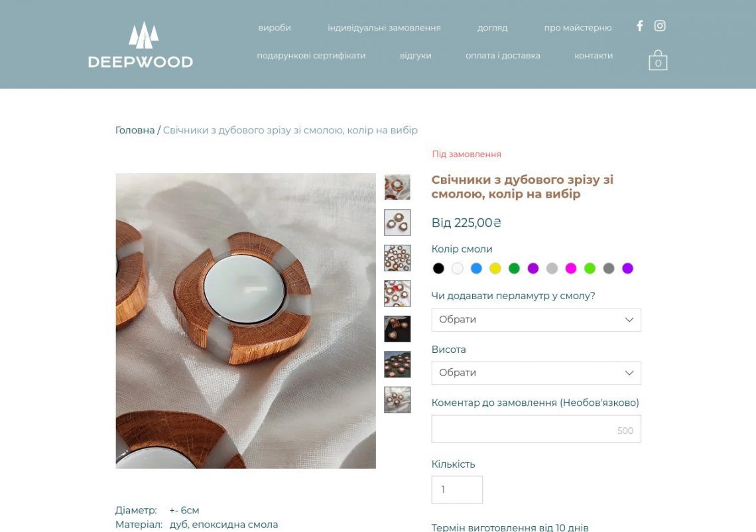The width and height of the screenshot is (756, 532).
Task: Click the order comment text field
Action: [536, 429]
